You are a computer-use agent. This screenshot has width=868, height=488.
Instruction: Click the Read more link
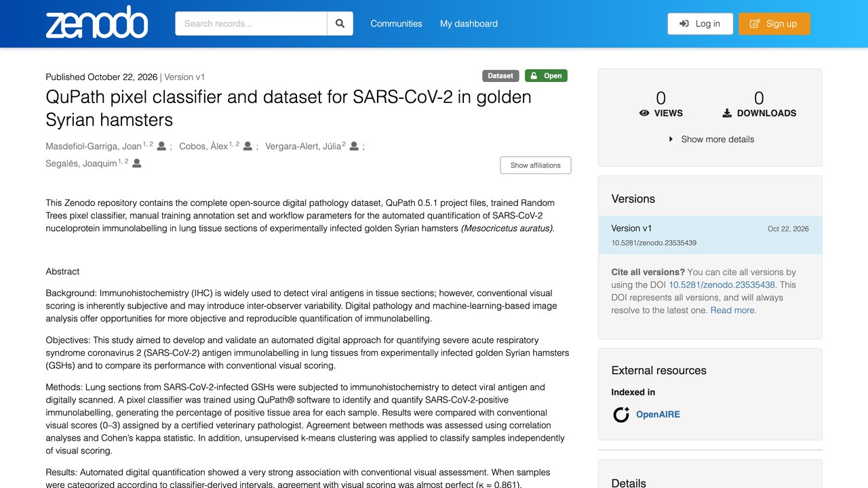[x=733, y=310]
